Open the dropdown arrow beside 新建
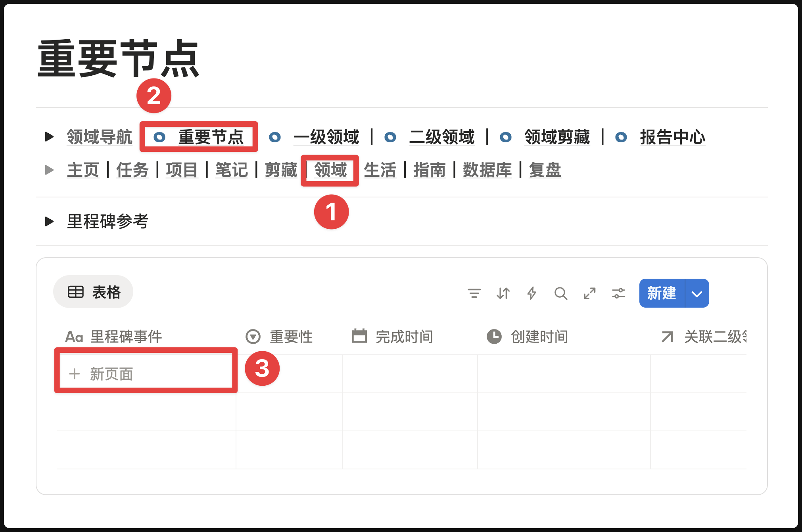Image resolution: width=802 pixels, height=532 pixels. 697,293
